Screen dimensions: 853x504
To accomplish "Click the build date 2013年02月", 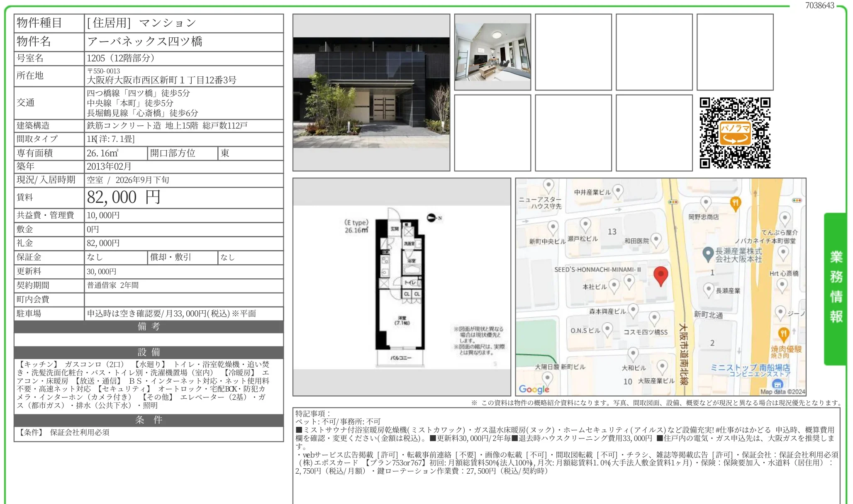I will [109, 166].
